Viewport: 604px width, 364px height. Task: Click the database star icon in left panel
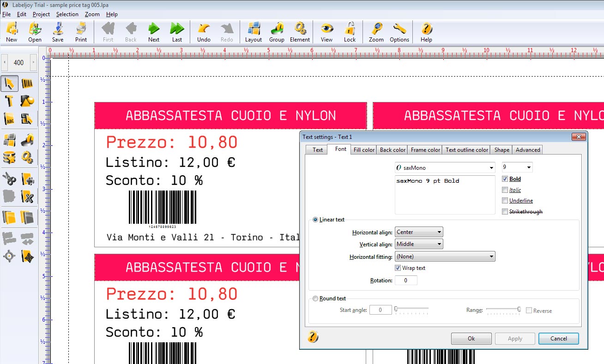coord(10,157)
